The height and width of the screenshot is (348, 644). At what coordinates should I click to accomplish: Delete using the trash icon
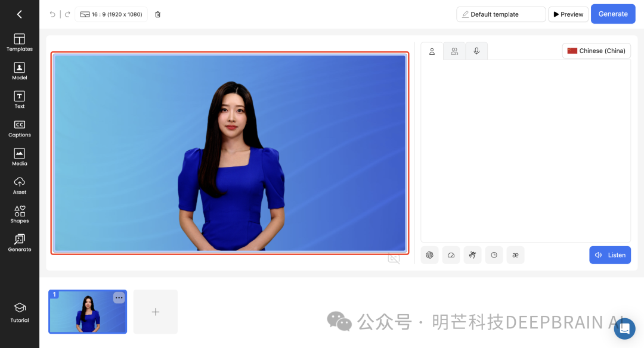click(157, 14)
